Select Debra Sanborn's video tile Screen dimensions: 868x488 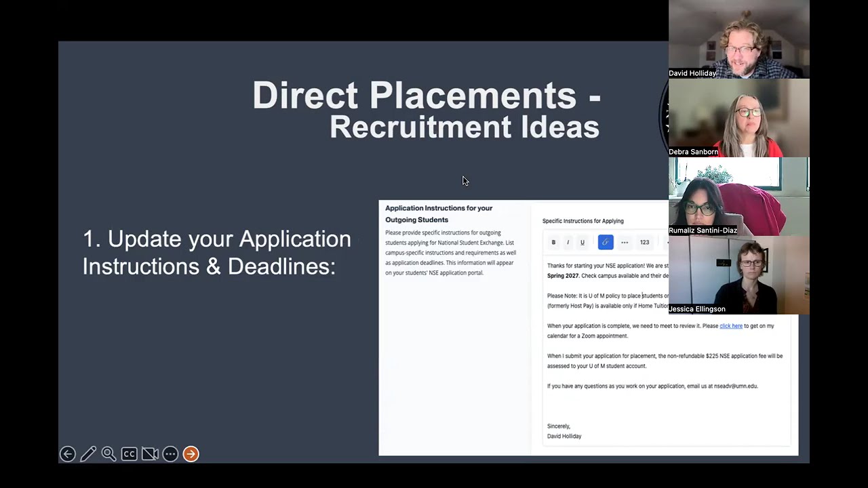point(738,118)
